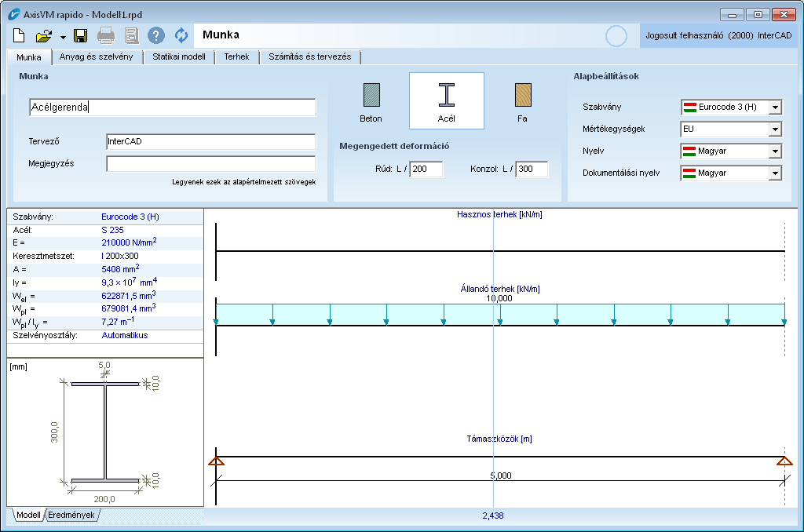Click the section height dimension 300,0

tap(54, 432)
